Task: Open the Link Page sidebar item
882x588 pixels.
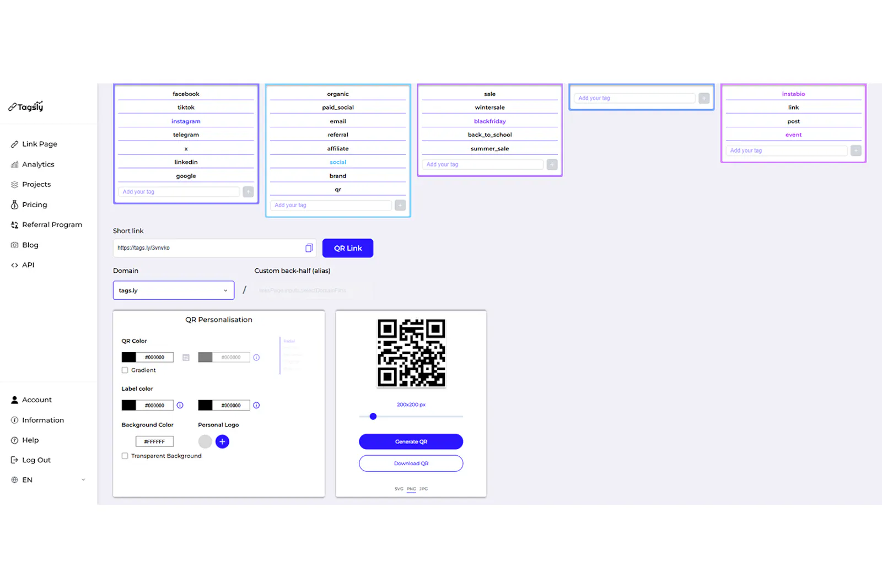Action: point(34,144)
